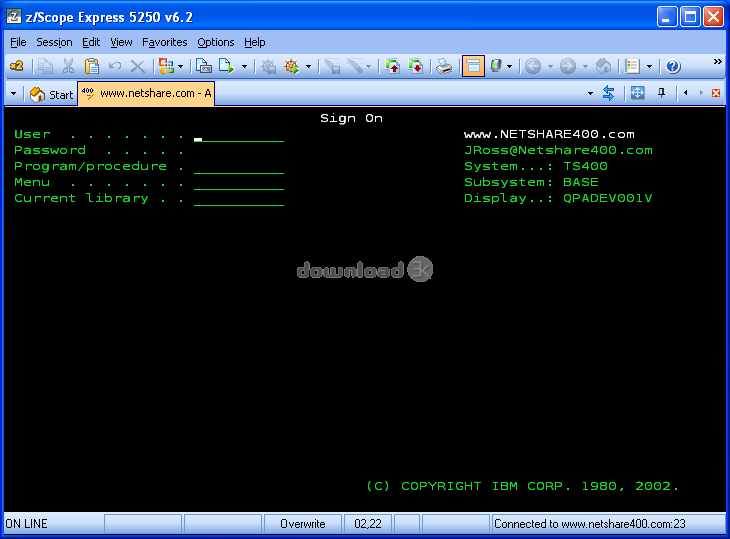Screen dimensions: 730x539
Task: Expand toolbar overflow chevron
Action: point(717,61)
